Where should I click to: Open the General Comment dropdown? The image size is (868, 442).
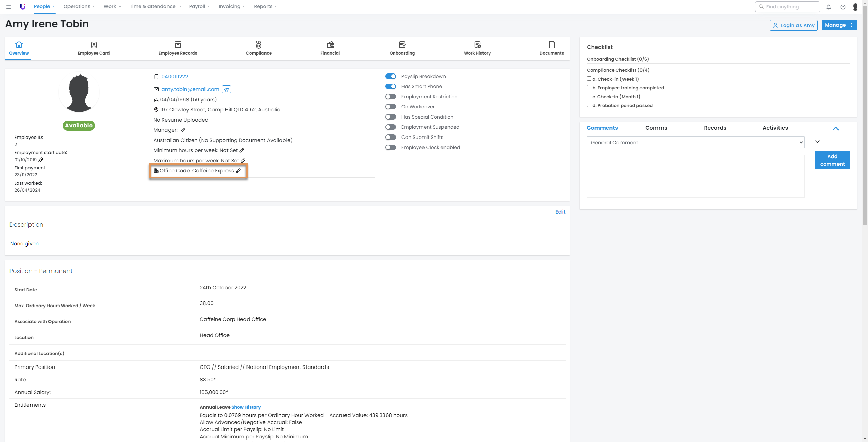pyautogui.click(x=695, y=143)
